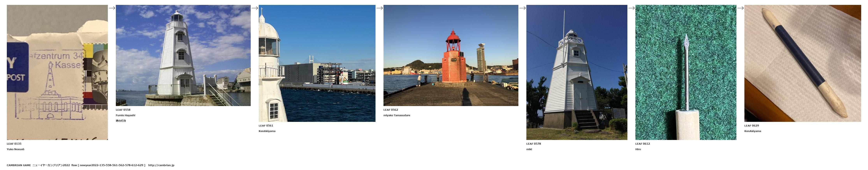Click the author name miyako Tamasudare
Image resolution: width=868 pixels, height=170 pixels.
(397, 115)
